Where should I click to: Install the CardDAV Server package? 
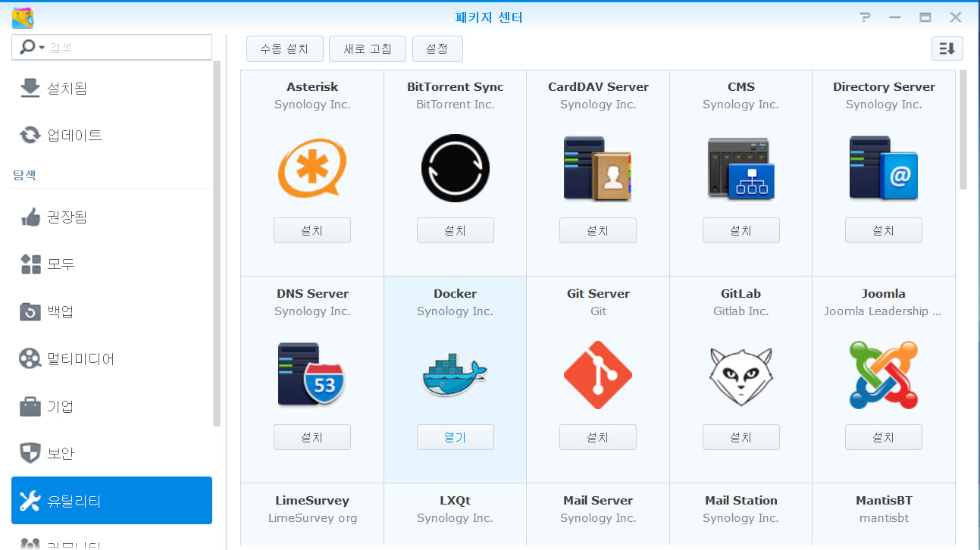[x=598, y=230]
